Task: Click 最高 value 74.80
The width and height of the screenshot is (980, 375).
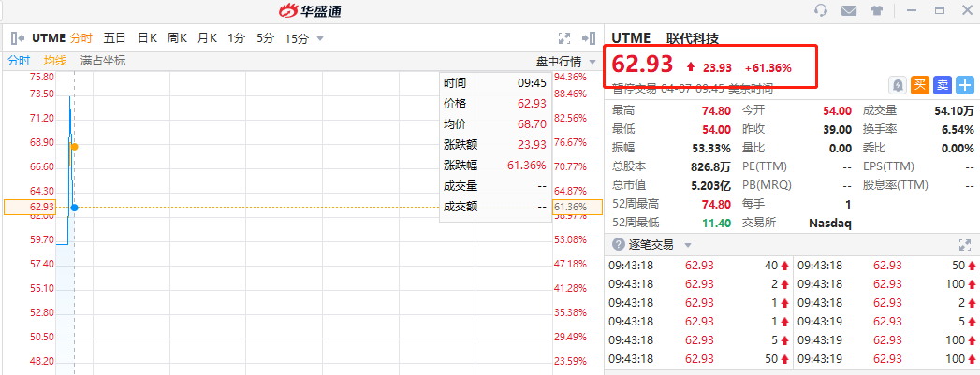Action: click(716, 111)
